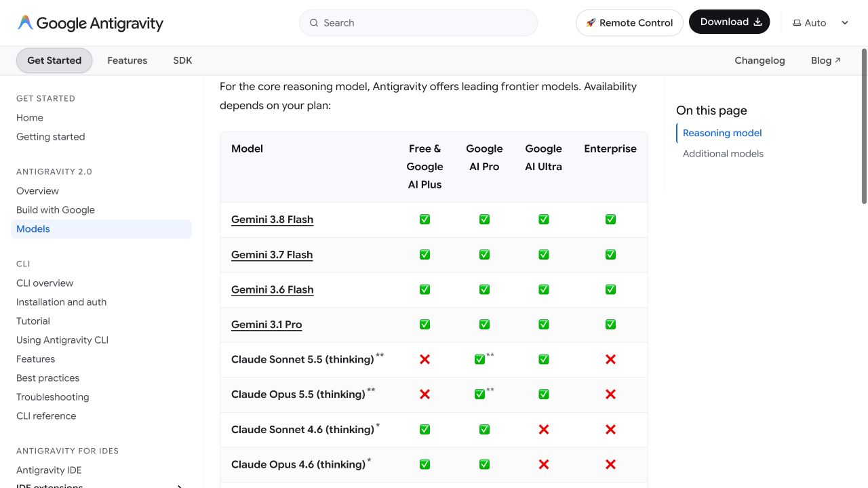Open the SDK tab
Viewport: 868px width, 488px height.
click(x=182, y=60)
